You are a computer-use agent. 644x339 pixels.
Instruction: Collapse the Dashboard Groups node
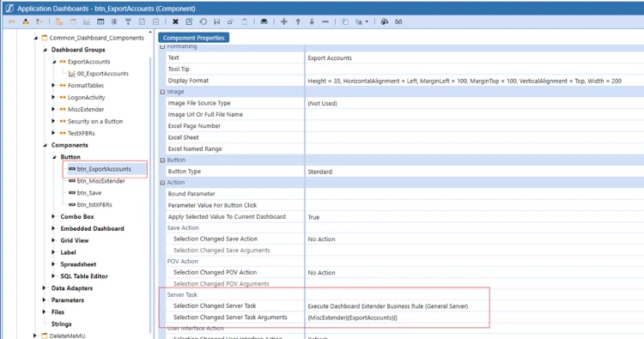46,50
